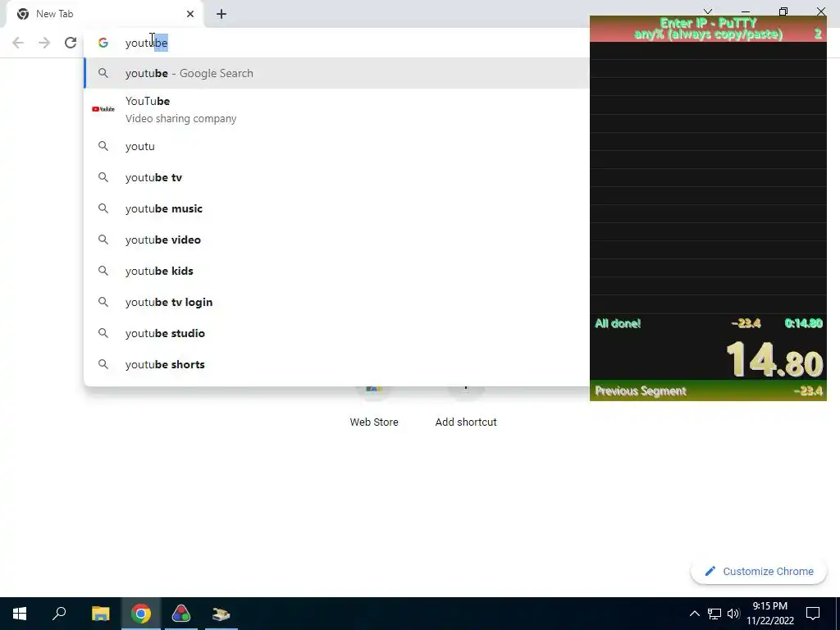Image resolution: width=840 pixels, height=630 pixels.
Task: Choose 'youtube tv' suggestion
Action: pos(336,177)
